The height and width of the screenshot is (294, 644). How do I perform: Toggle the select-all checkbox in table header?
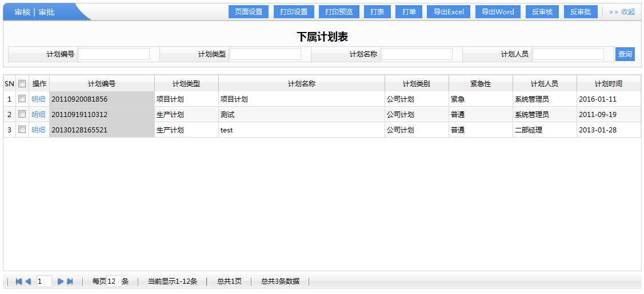pos(22,83)
